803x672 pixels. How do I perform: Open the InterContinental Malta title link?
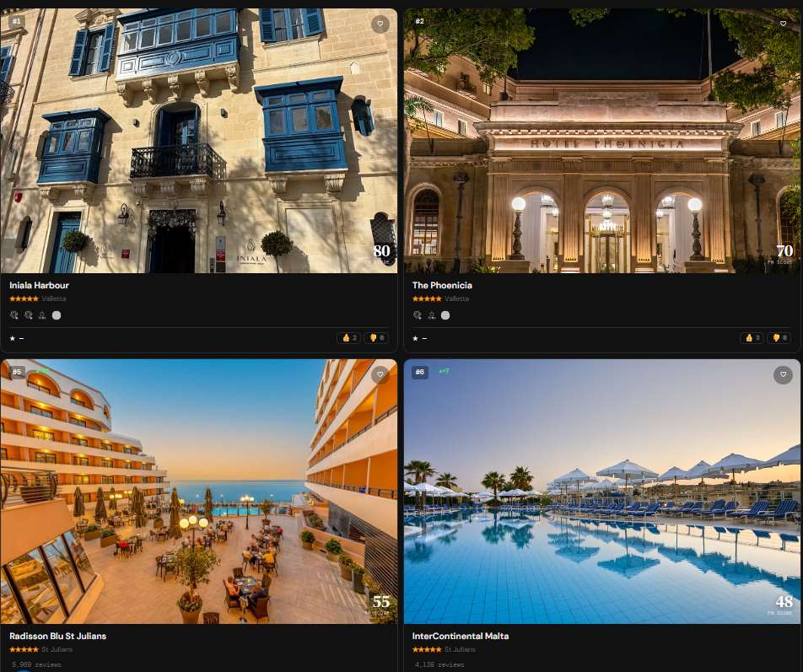(x=461, y=637)
